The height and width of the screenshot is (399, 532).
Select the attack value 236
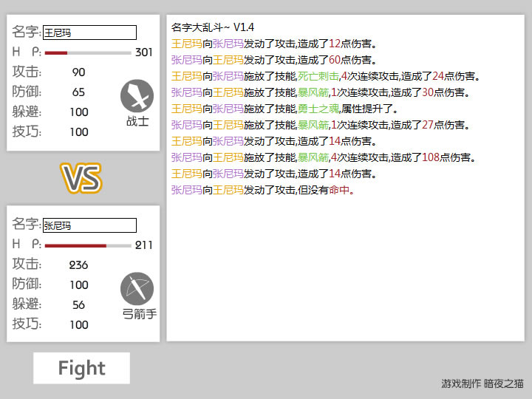click(x=78, y=265)
